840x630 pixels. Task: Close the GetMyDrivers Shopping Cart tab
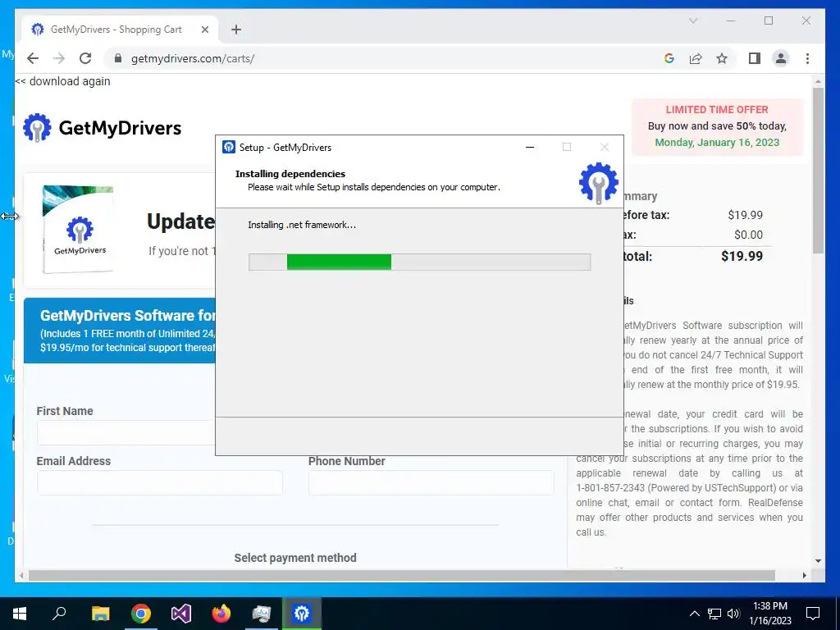(204, 30)
